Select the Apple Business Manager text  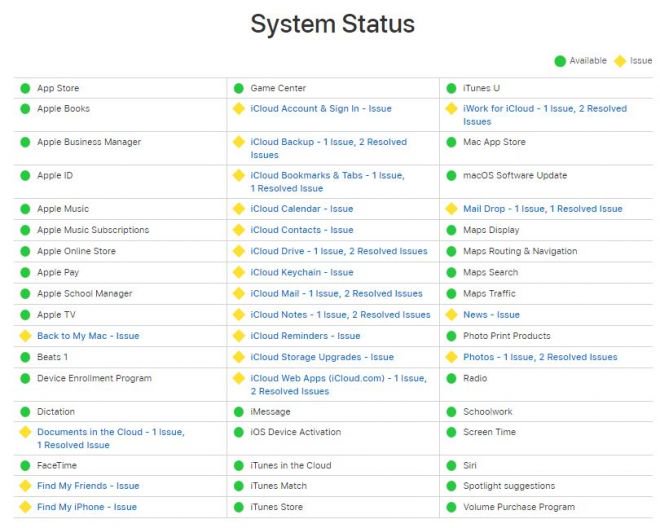click(89, 142)
